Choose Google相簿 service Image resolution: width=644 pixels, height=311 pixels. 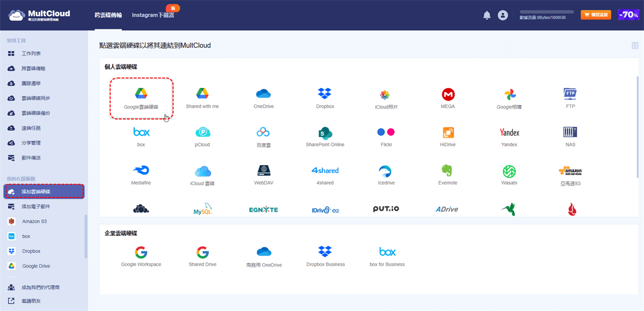point(509,99)
